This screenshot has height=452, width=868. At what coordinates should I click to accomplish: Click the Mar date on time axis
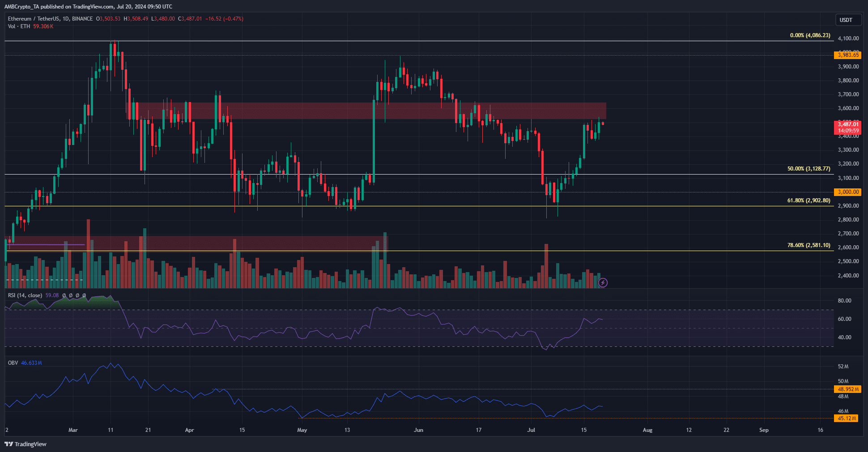click(73, 430)
